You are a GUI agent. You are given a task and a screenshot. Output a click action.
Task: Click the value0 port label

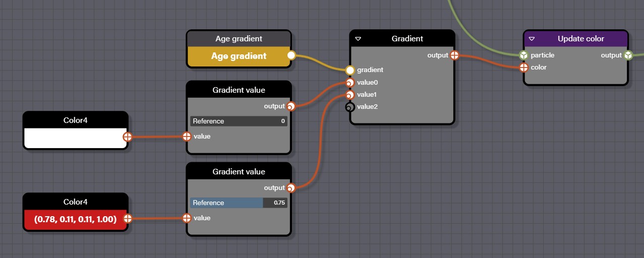(x=367, y=82)
